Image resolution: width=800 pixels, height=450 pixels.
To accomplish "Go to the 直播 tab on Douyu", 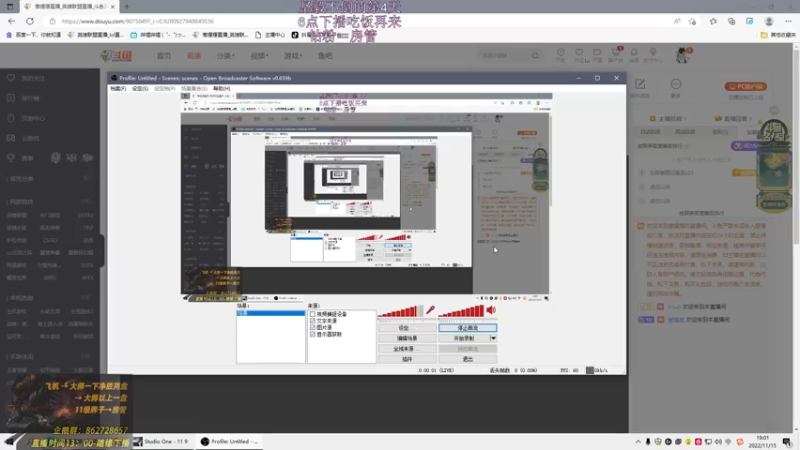I will pos(194,56).
